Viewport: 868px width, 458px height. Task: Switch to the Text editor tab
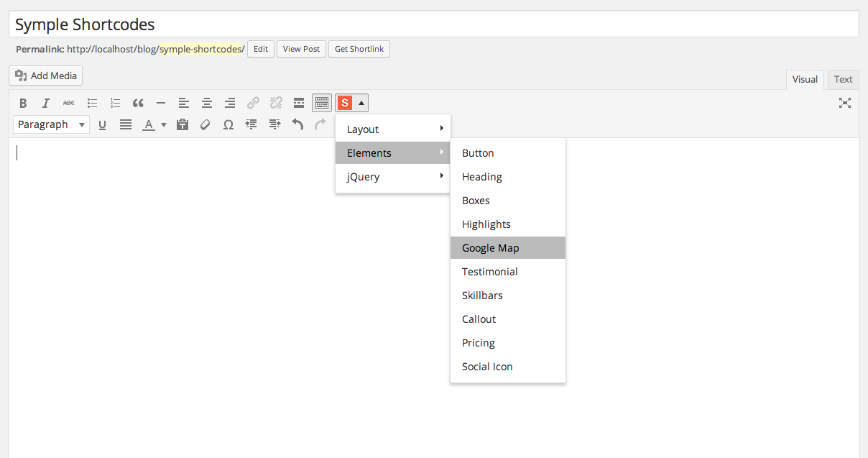coord(843,79)
